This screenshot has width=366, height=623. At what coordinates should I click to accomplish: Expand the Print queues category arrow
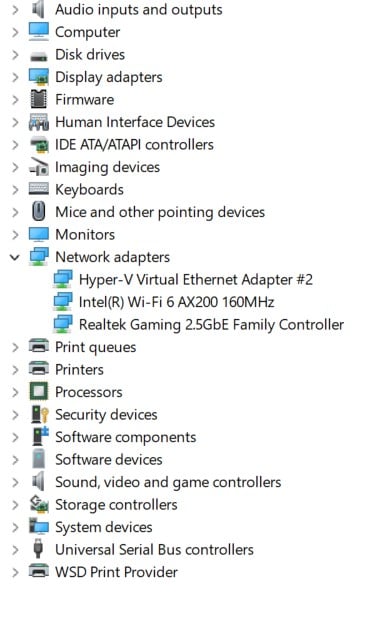pos(15,347)
